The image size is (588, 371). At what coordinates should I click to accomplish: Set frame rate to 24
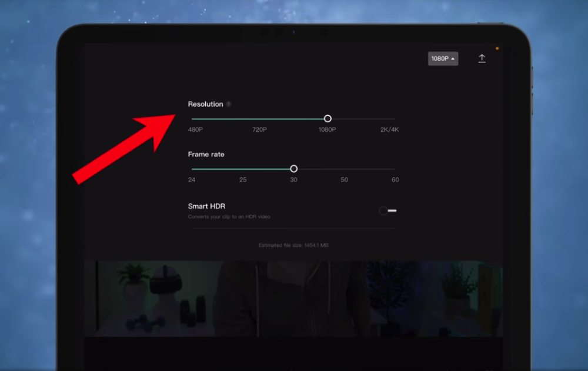coord(192,180)
